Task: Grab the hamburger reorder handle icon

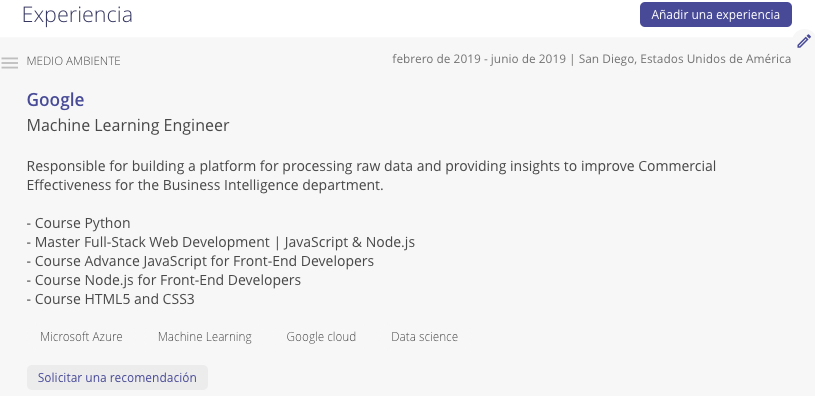Action: [x=9, y=63]
